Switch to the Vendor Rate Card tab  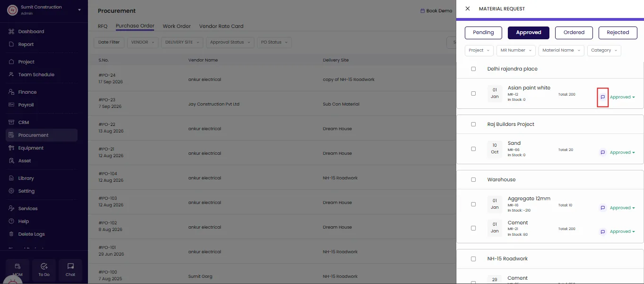[x=221, y=27]
